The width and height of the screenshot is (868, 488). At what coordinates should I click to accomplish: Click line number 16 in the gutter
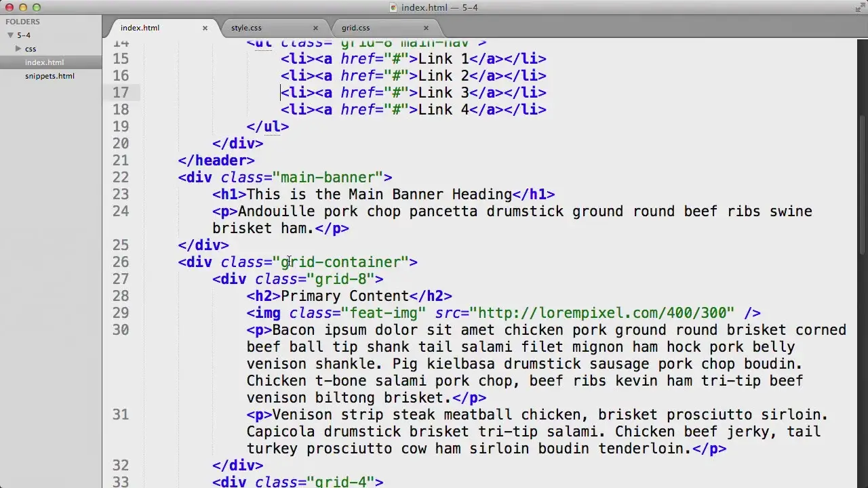[121, 76]
